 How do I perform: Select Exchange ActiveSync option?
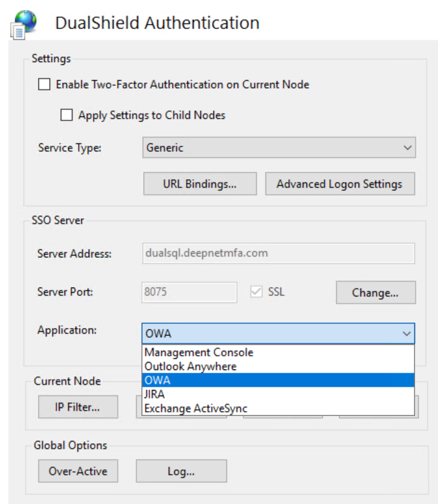(x=196, y=408)
